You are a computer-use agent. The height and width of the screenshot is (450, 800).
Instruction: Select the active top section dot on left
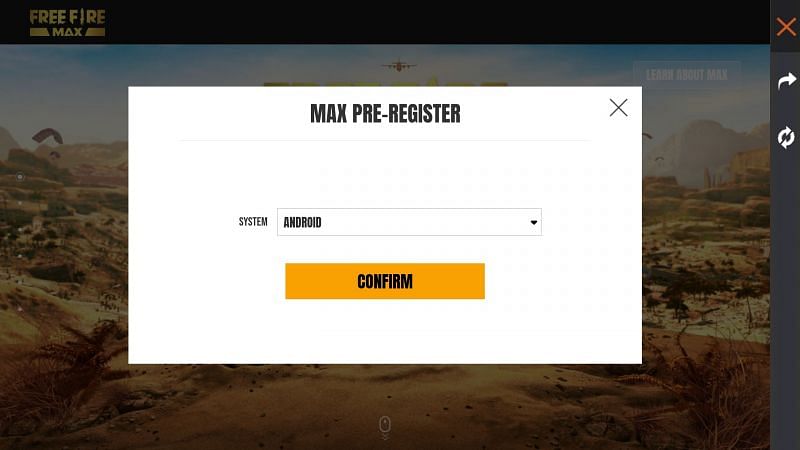point(20,177)
